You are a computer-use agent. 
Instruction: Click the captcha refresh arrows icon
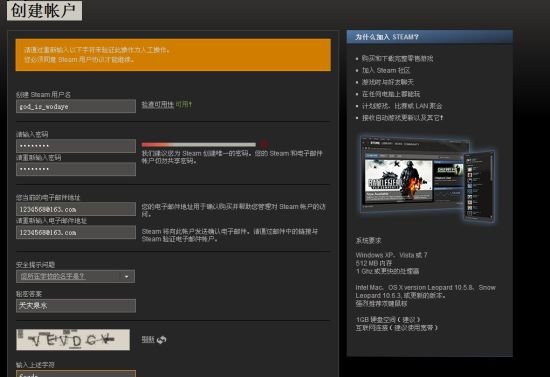(162, 339)
